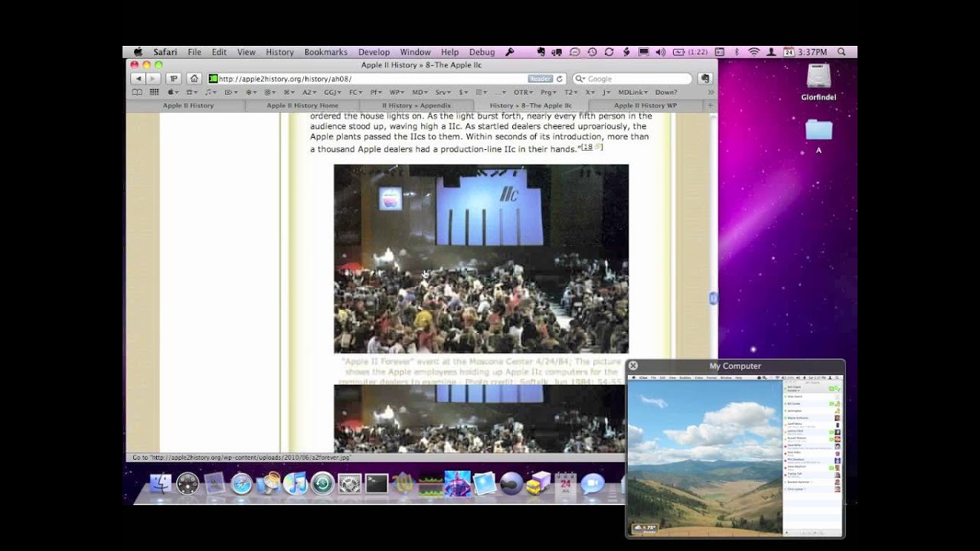Open Time Machine in the Dock
Image resolution: width=980 pixels, height=551 pixels.
click(322, 484)
